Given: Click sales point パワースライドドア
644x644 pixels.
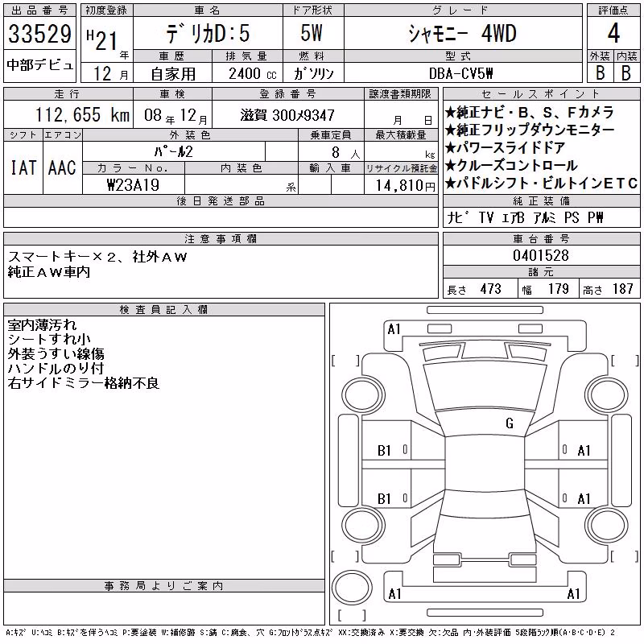Looking at the screenshot, I should (506, 147).
